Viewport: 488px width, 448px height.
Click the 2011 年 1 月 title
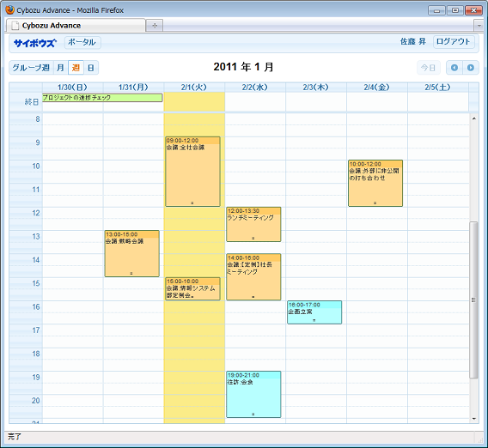tap(244, 67)
